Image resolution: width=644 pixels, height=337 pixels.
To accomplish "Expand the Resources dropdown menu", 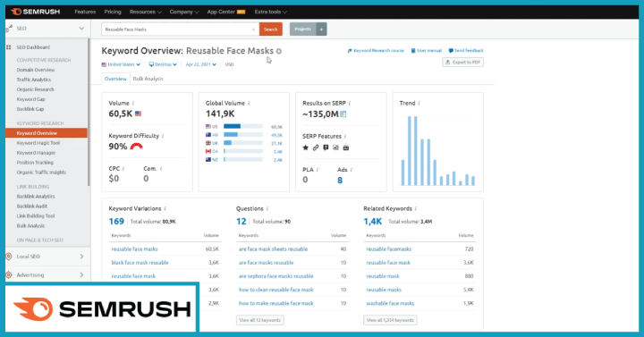I will pyautogui.click(x=146, y=12).
